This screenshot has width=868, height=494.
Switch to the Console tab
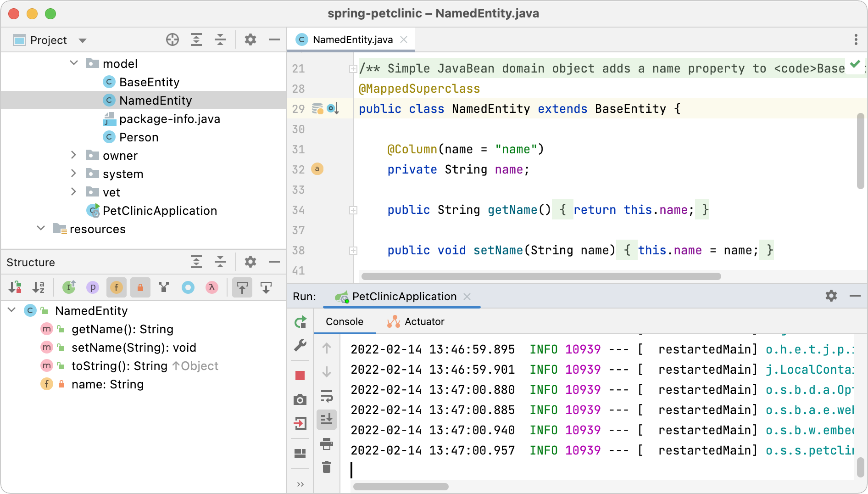[345, 321]
